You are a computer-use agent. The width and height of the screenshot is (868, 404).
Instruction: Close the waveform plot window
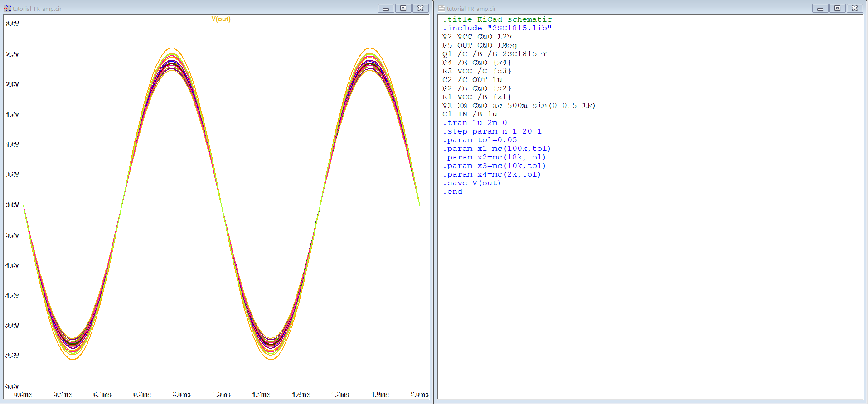(420, 8)
